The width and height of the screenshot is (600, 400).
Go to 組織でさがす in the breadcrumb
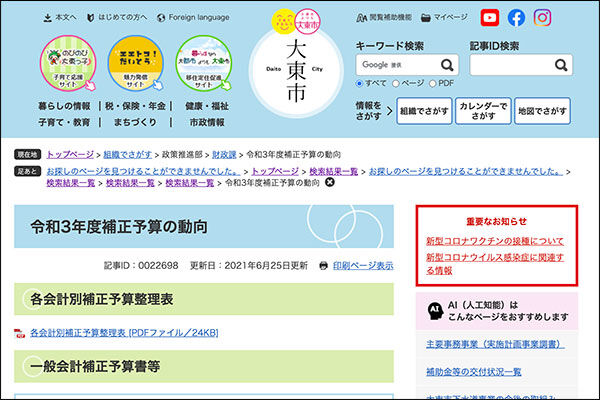click(x=127, y=155)
